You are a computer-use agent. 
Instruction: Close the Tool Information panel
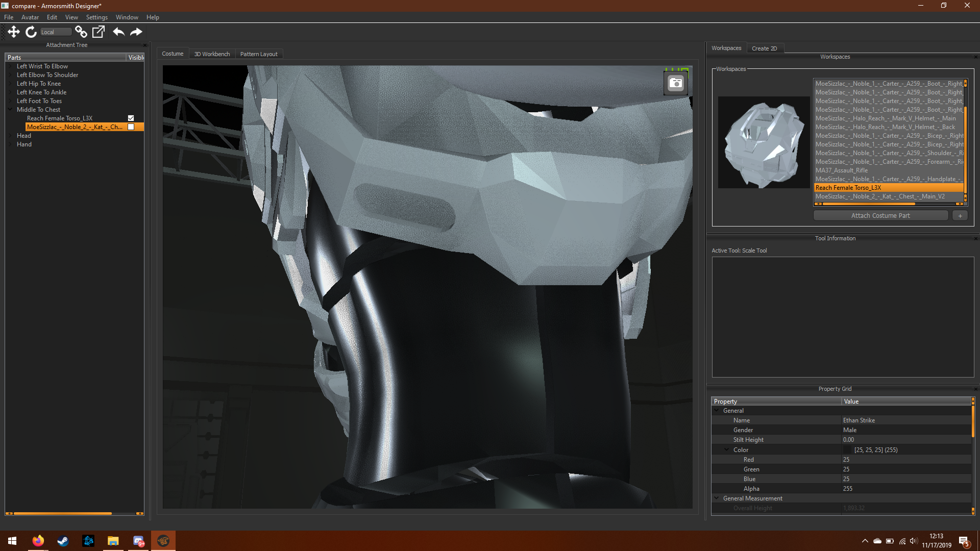975,238
